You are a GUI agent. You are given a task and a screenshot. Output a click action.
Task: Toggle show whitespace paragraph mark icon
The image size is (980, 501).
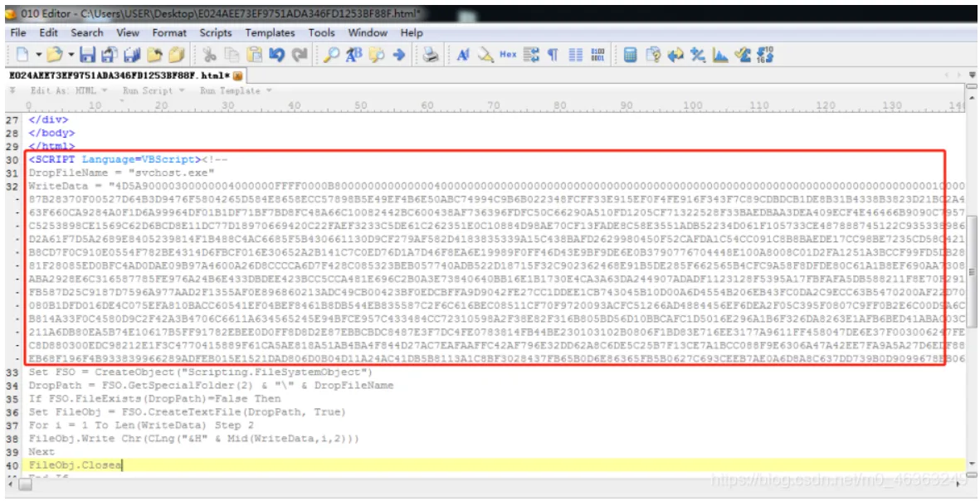point(553,55)
